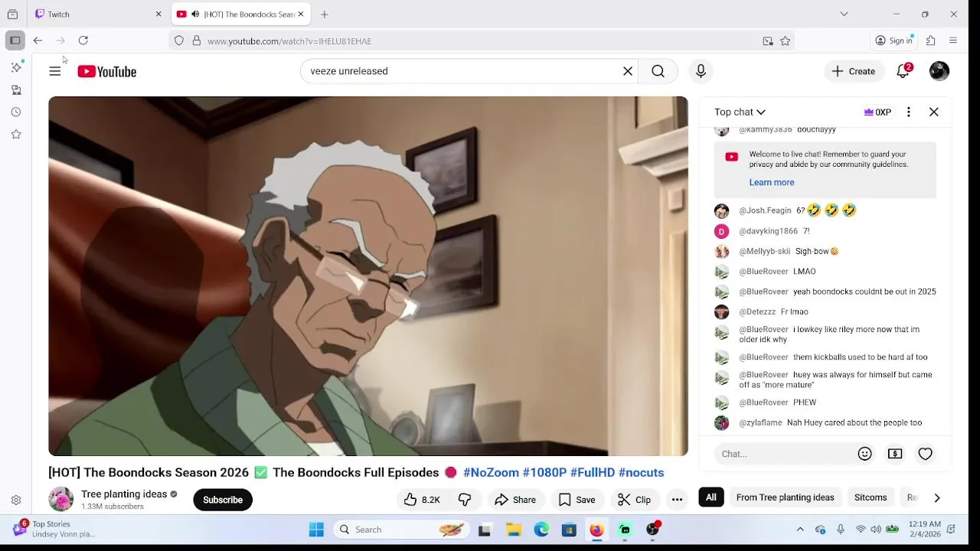980x551 pixels.
Task: Start voice search with the microphone
Action: click(x=701, y=71)
